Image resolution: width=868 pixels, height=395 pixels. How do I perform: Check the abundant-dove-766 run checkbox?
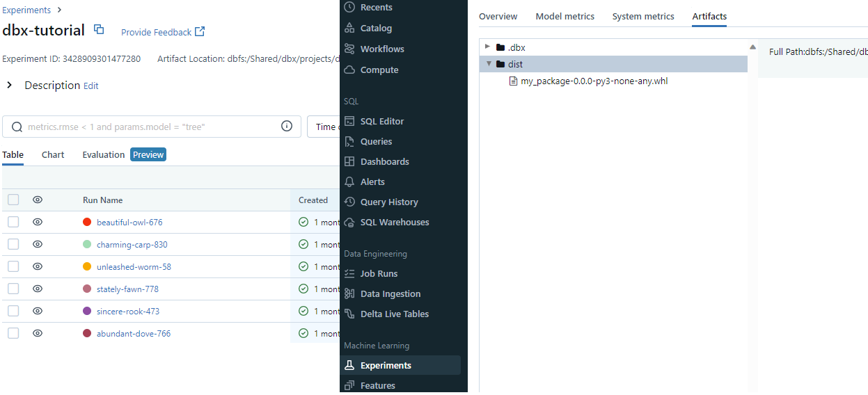13,333
